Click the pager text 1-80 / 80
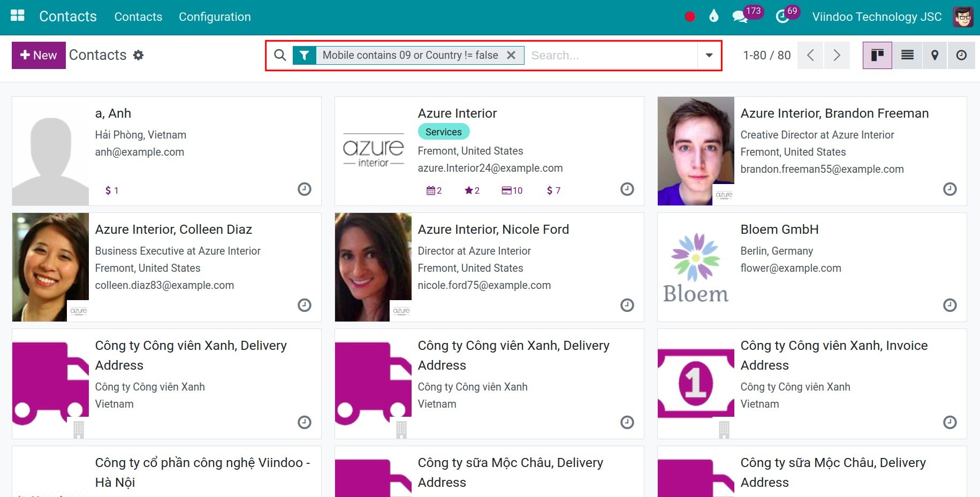The width and height of the screenshot is (980, 497). [766, 55]
